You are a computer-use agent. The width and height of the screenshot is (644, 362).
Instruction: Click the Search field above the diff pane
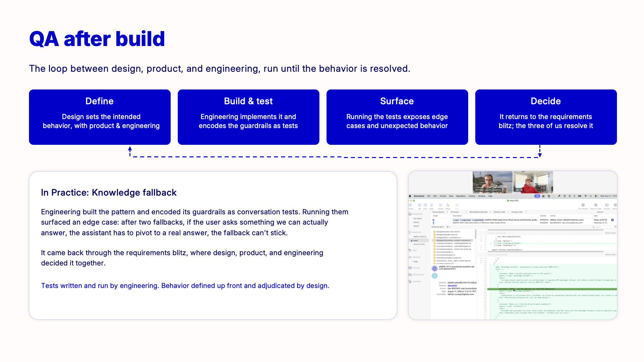point(602,227)
